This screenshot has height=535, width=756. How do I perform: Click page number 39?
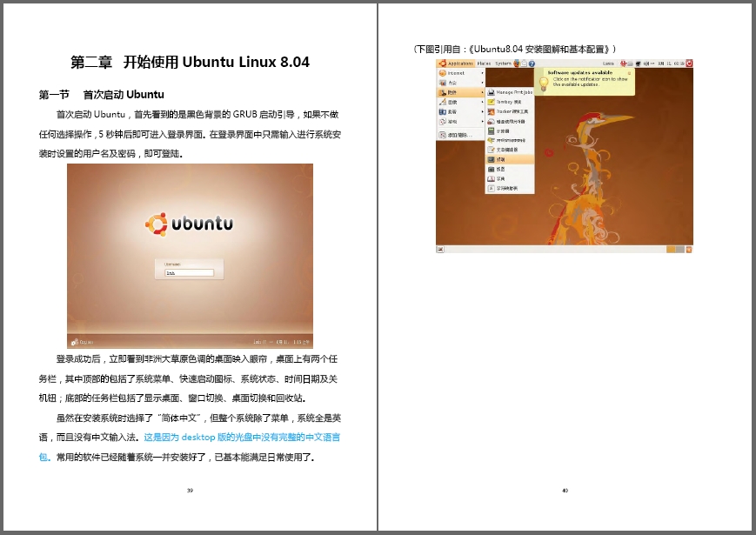[x=190, y=490]
